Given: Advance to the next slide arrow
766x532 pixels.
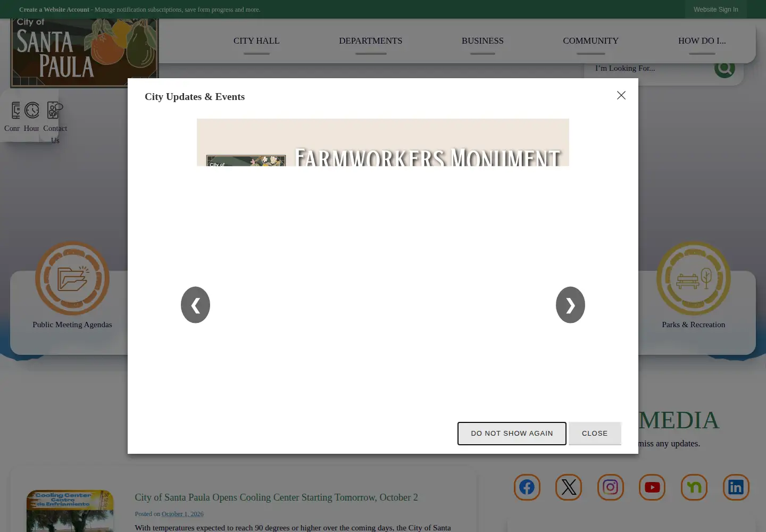Looking at the screenshot, I should pos(570,305).
